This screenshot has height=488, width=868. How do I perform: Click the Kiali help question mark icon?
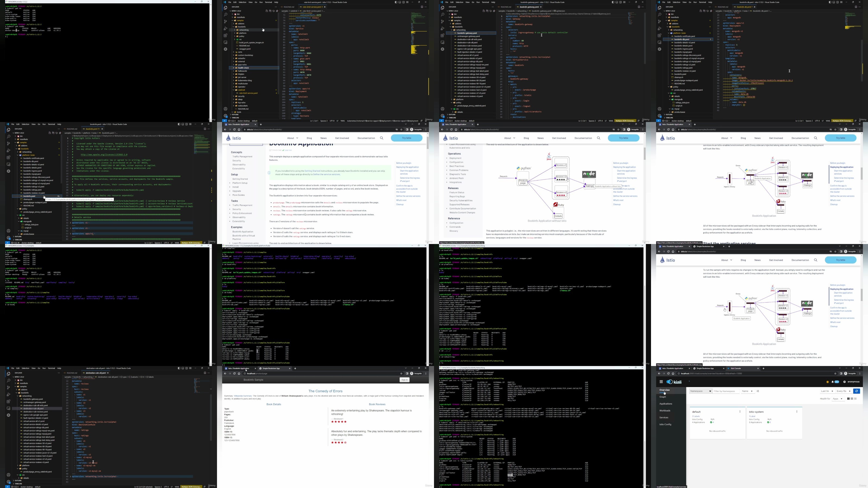point(845,382)
